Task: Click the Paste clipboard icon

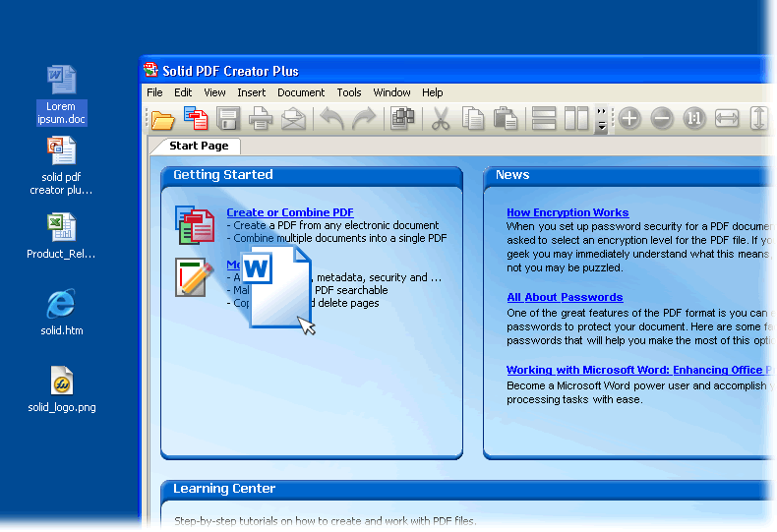Action: (x=506, y=119)
